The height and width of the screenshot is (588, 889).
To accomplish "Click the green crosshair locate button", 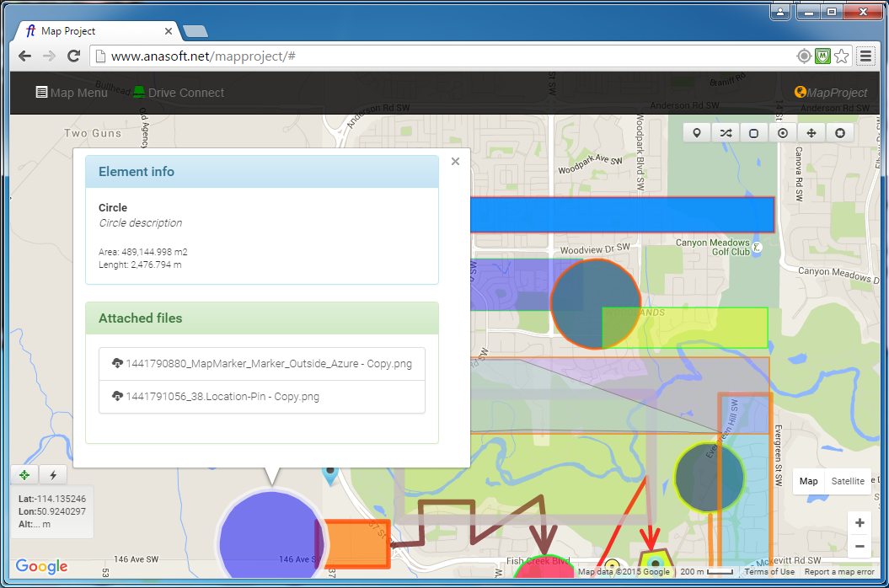I will pyautogui.click(x=24, y=475).
